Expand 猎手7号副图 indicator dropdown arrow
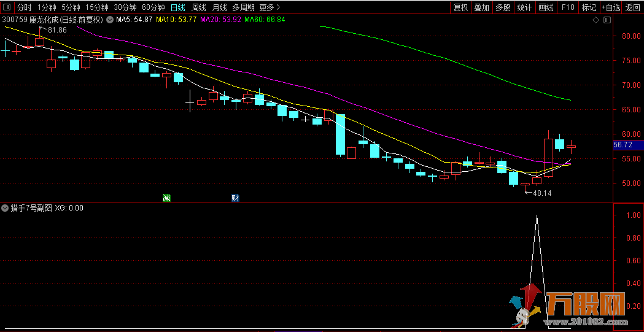The height and width of the screenshot is (332, 644). point(5,208)
